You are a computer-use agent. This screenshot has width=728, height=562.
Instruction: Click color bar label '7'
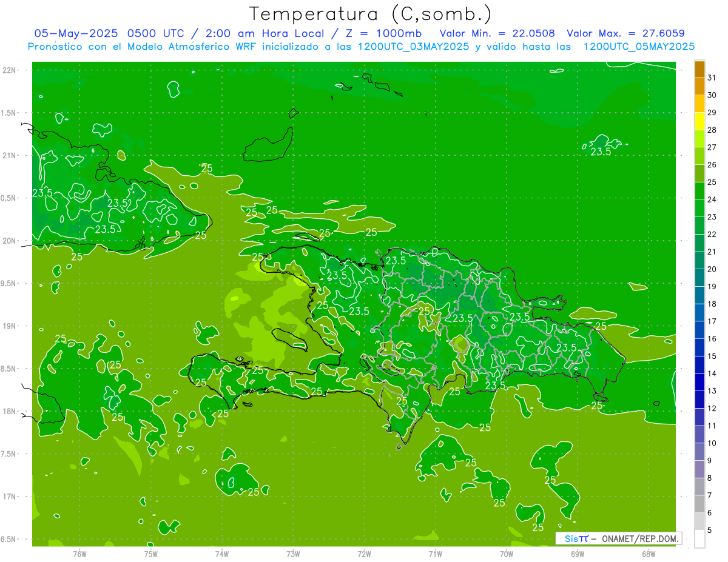(709, 495)
